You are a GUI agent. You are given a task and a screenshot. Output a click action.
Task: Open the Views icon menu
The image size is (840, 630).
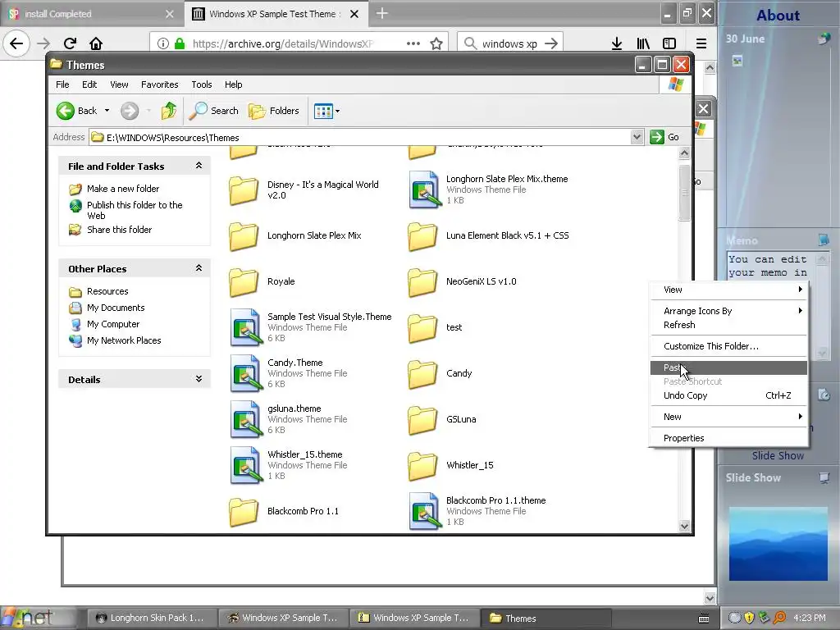point(323,112)
